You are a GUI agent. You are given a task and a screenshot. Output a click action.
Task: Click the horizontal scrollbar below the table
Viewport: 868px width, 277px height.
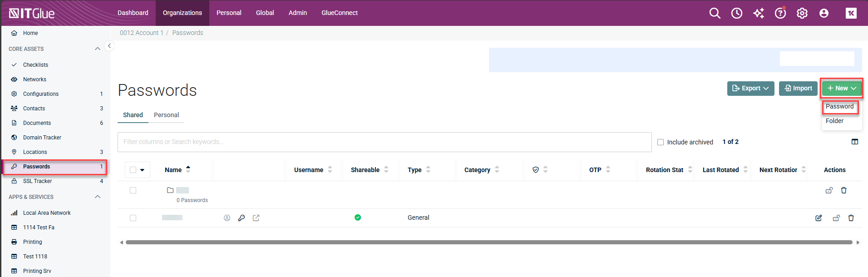488,242
